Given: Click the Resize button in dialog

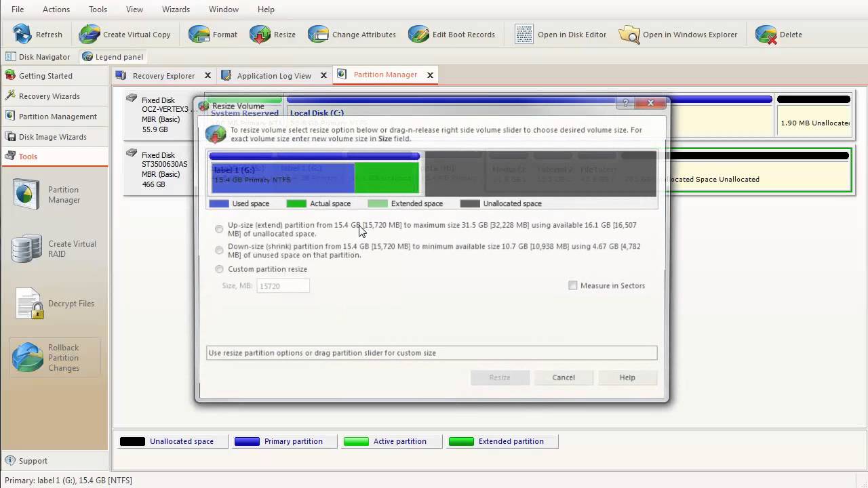Looking at the screenshot, I should click(x=500, y=378).
